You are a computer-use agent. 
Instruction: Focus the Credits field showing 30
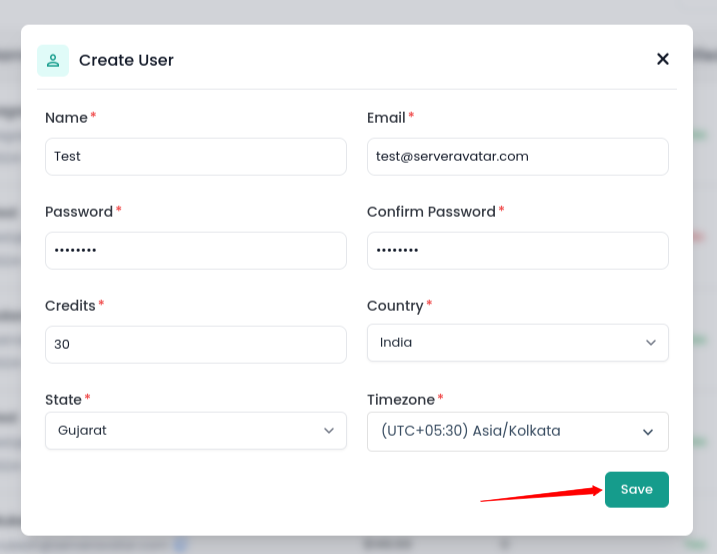click(x=195, y=344)
